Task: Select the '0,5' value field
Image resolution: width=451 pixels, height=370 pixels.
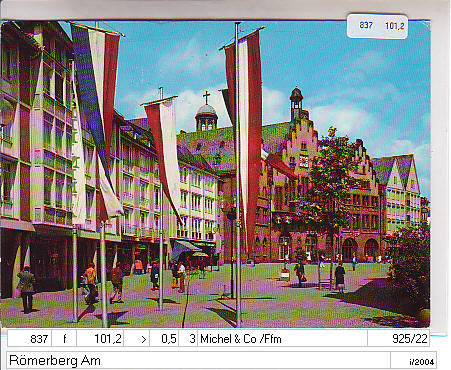Action: pyautogui.click(x=164, y=339)
